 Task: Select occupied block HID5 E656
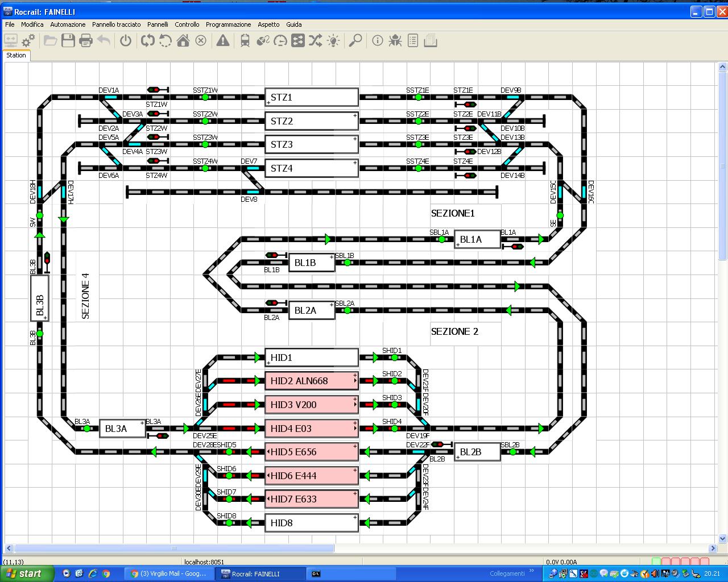pos(312,452)
